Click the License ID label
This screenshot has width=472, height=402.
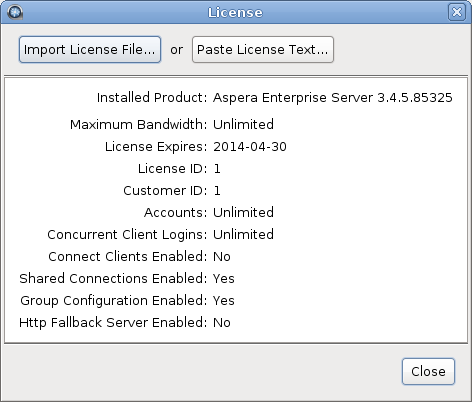pyautogui.click(x=172, y=169)
